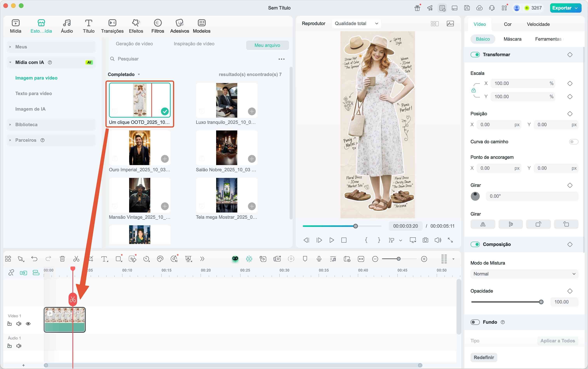Screen dimensions: 588x369
Task: Hide Vídeo 1 track with eye icon
Action: (x=28, y=324)
